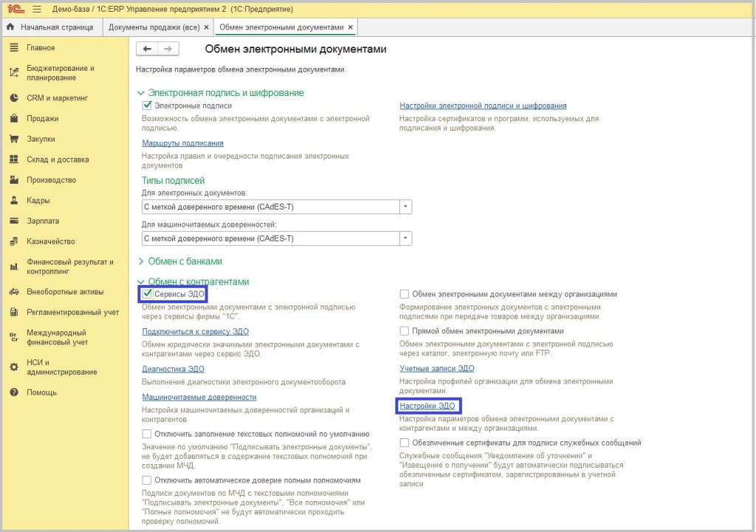Open signature type dropdown for электронных документов
Screen dimensions: 756x532
click(405, 207)
